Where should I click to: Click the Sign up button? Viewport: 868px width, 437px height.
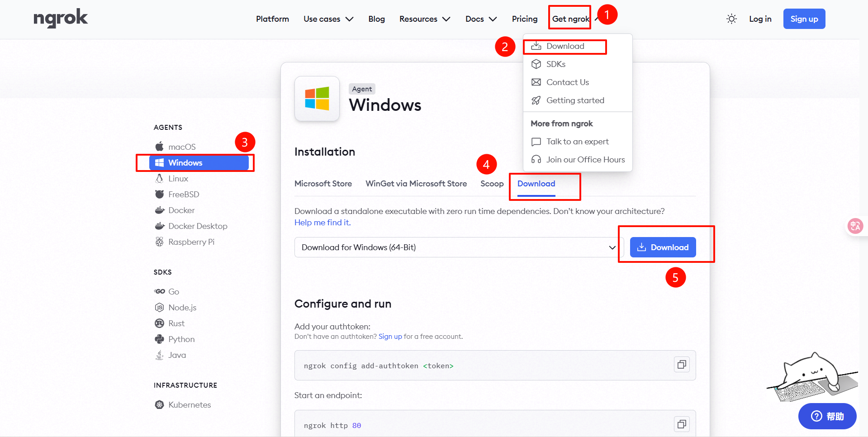[x=804, y=19]
